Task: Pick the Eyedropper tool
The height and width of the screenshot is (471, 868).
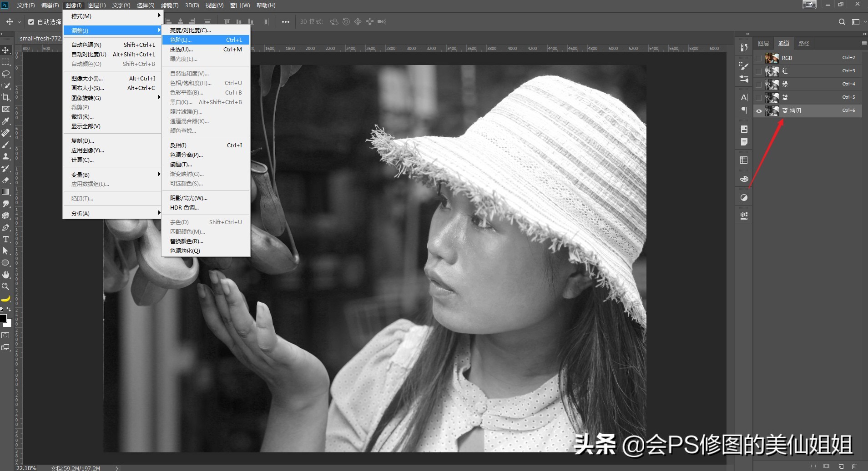Action: coord(6,121)
